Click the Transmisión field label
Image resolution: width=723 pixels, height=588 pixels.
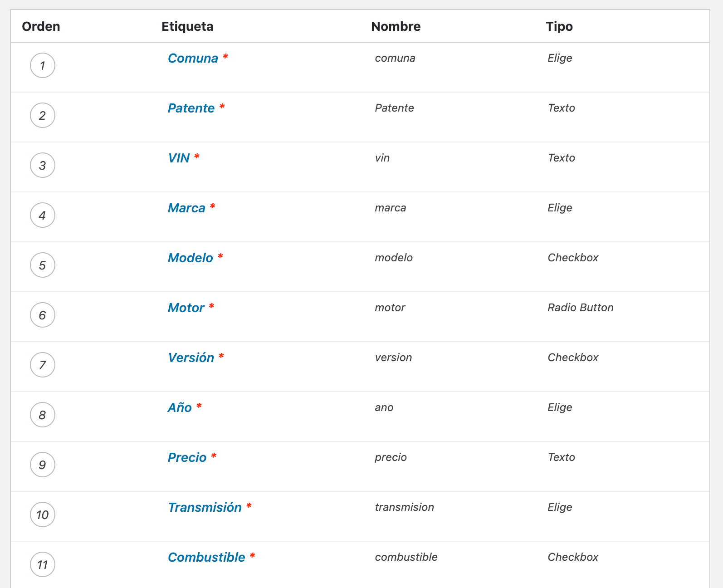205,508
